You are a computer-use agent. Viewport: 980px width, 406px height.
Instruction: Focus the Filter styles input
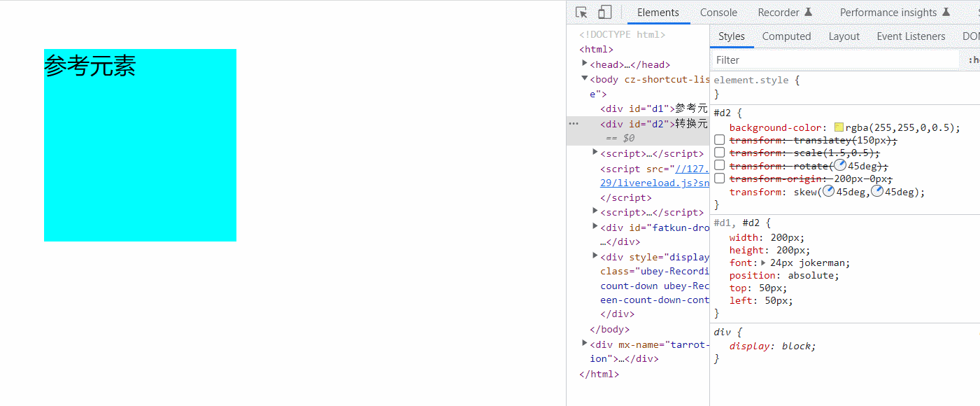(x=836, y=60)
